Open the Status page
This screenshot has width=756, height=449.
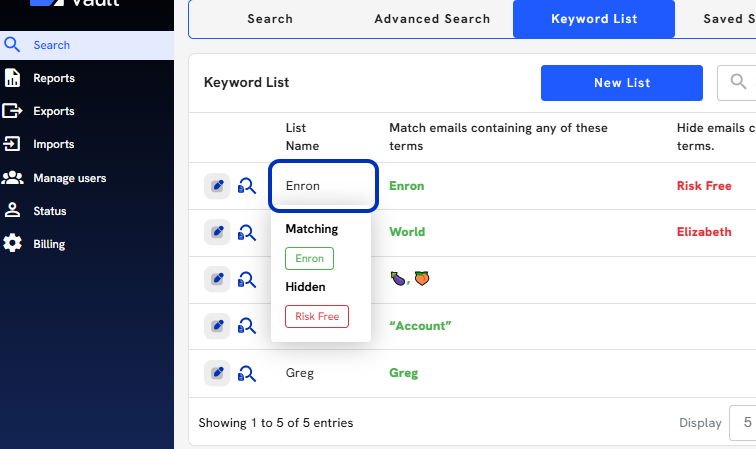pyautogui.click(x=50, y=211)
